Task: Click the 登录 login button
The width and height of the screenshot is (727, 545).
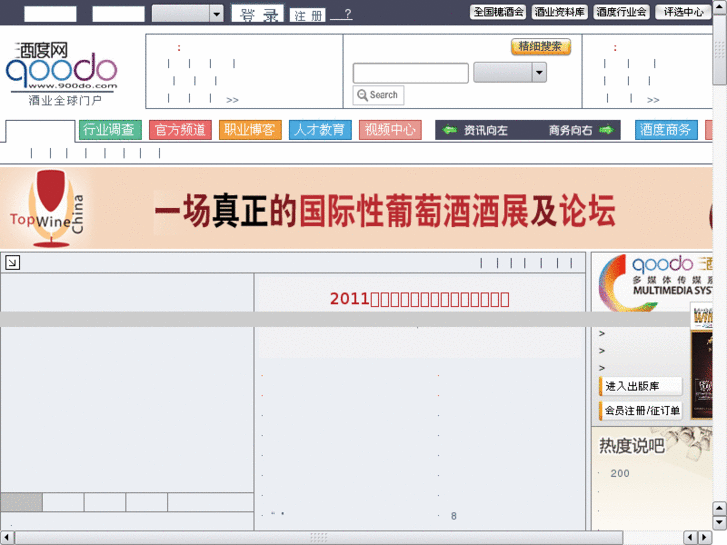Action: point(258,14)
